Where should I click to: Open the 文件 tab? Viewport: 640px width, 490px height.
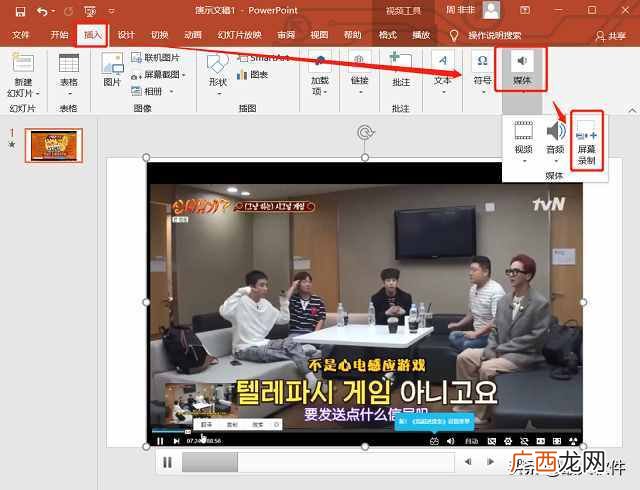20,35
